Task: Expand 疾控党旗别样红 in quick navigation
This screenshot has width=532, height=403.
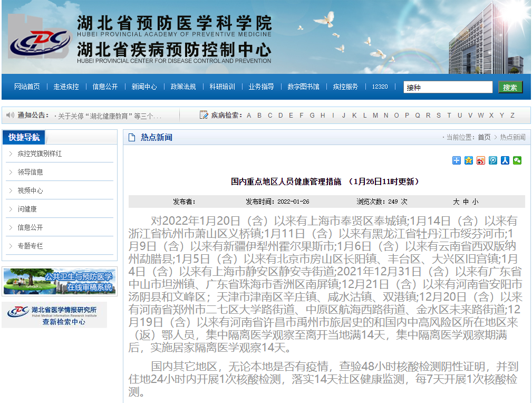Action: [40, 153]
